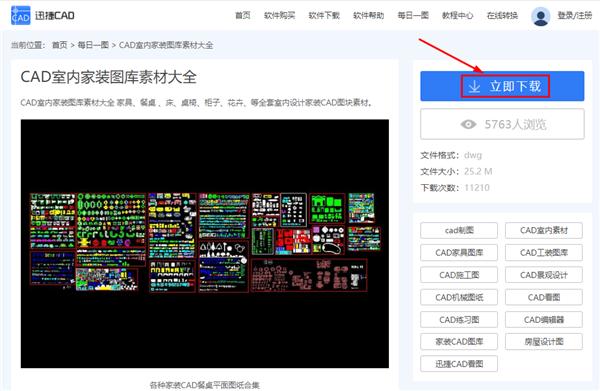Open 在线转换 navigation item
Image resolution: width=600 pixels, height=391 pixels.
coord(502,15)
